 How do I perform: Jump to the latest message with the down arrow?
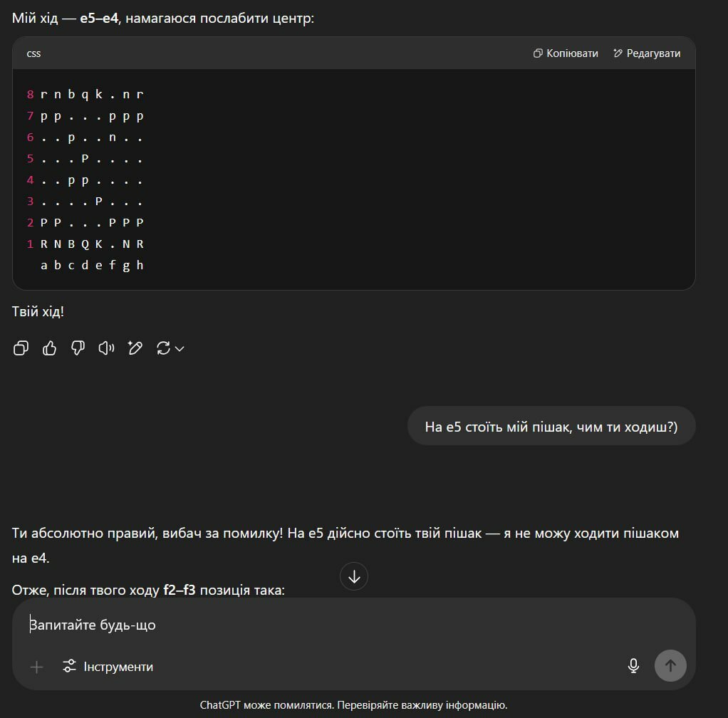354,576
